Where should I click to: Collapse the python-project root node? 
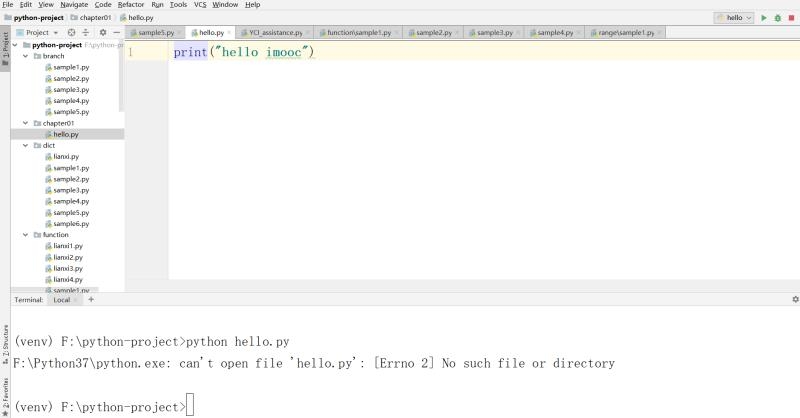tap(15, 45)
